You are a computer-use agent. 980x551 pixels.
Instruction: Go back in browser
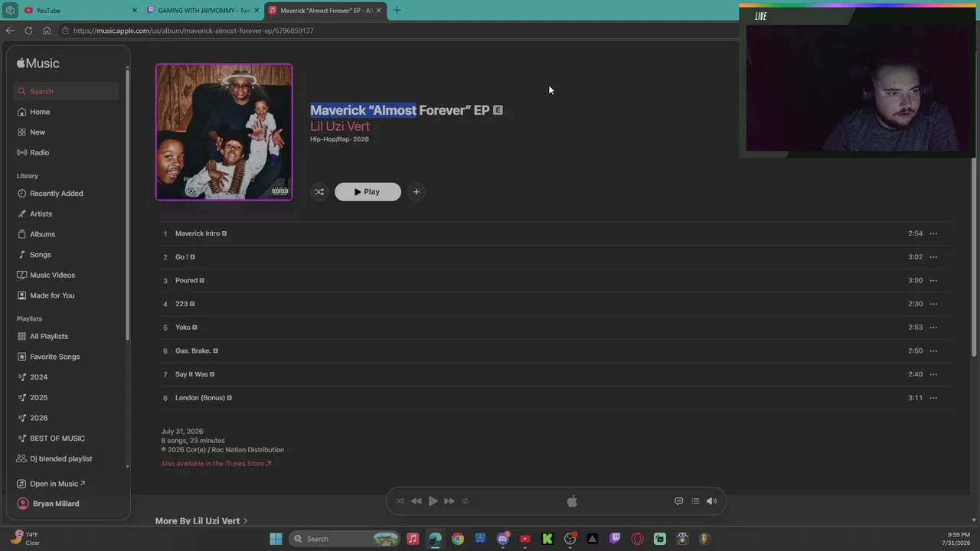(10, 31)
